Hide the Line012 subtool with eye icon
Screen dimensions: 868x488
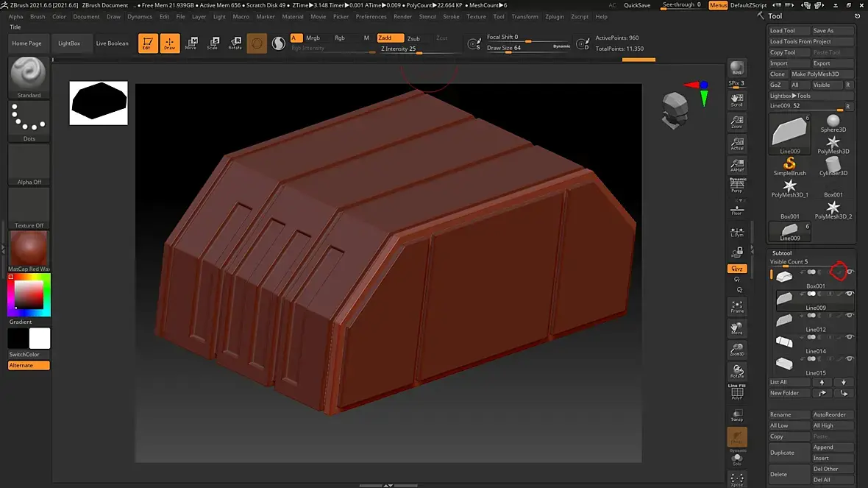[850, 316]
